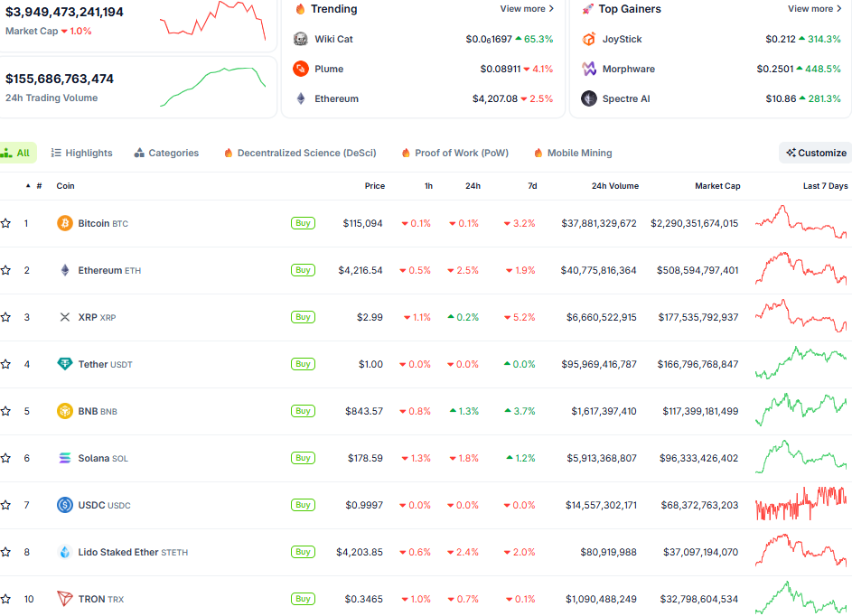Click the TRON red logo
The image size is (852, 616).
(x=64, y=598)
